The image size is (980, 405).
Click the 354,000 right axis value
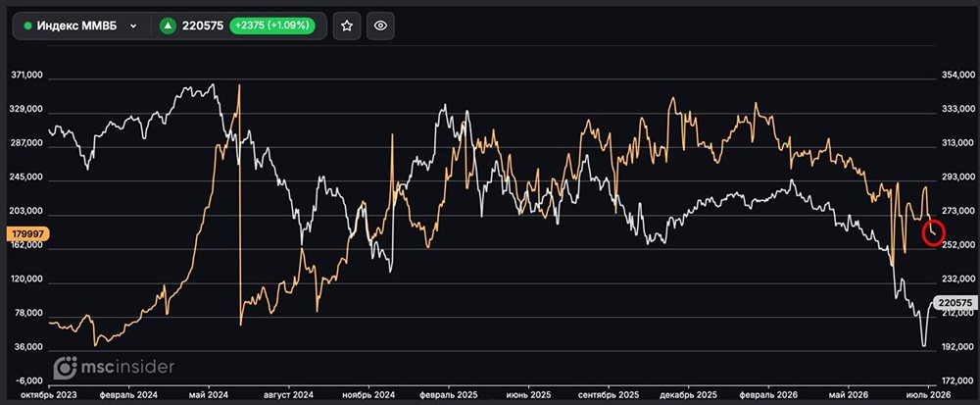[956, 76]
